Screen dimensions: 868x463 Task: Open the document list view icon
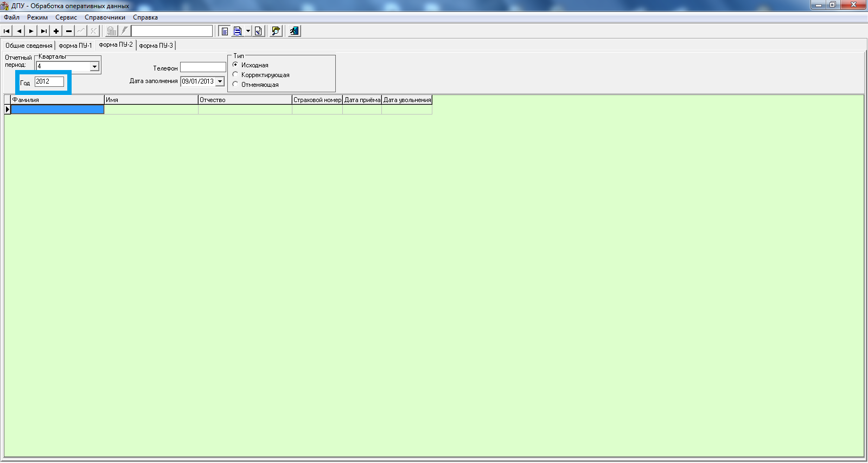pos(225,31)
